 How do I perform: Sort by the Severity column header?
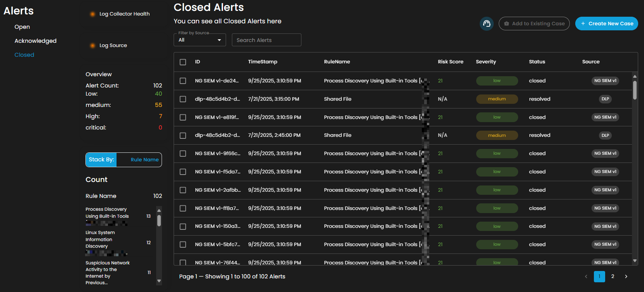pos(486,62)
